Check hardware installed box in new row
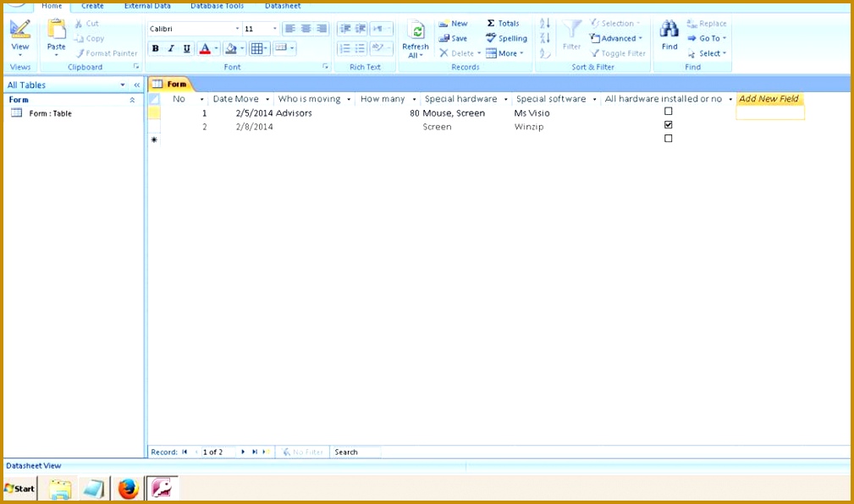The height and width of the screenshot is (504, 854). tap(669, 138)
